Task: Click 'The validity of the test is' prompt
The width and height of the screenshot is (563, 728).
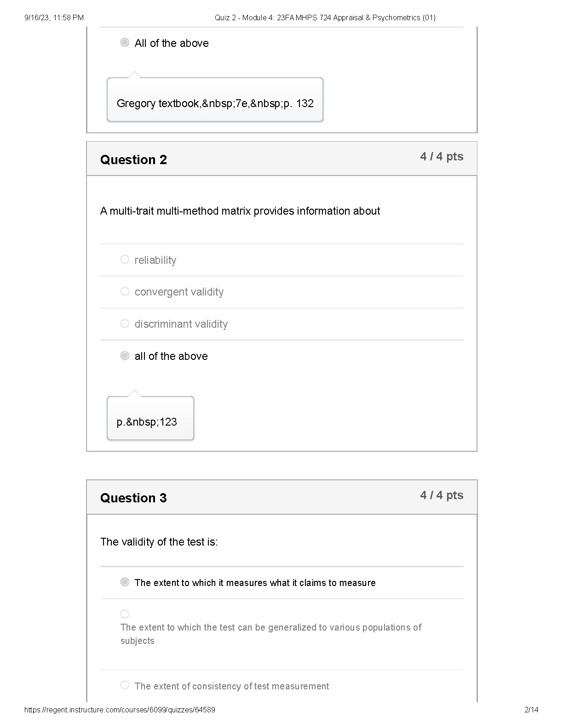Action: tap(159, 542)
